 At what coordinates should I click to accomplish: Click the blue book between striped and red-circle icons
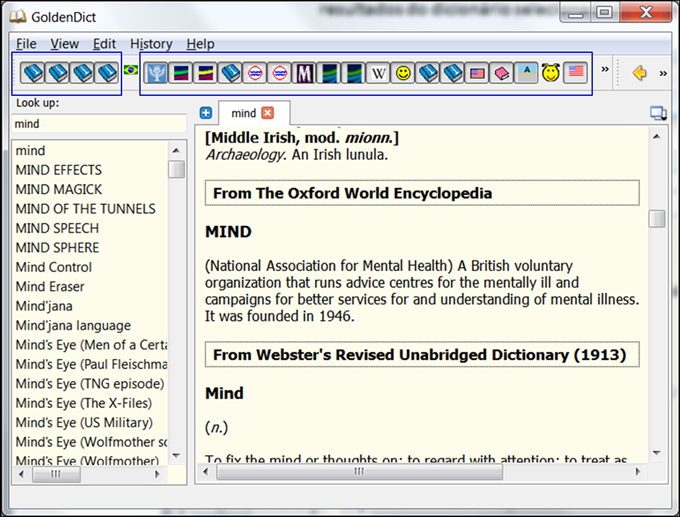[x=230, y=73]
